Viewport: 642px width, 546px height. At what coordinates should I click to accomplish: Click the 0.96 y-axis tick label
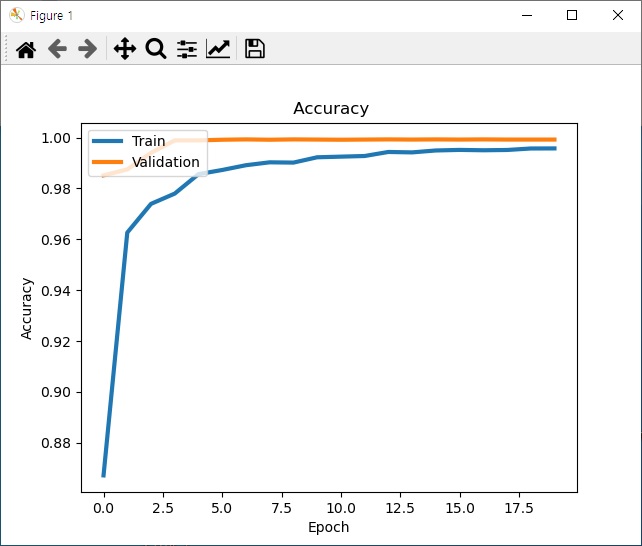pyautogui.click(x=56, y=240)
